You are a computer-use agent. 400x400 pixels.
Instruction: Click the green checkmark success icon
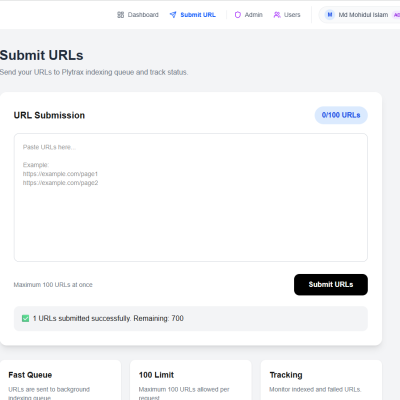pyautogui.click(x=25, y=318)
